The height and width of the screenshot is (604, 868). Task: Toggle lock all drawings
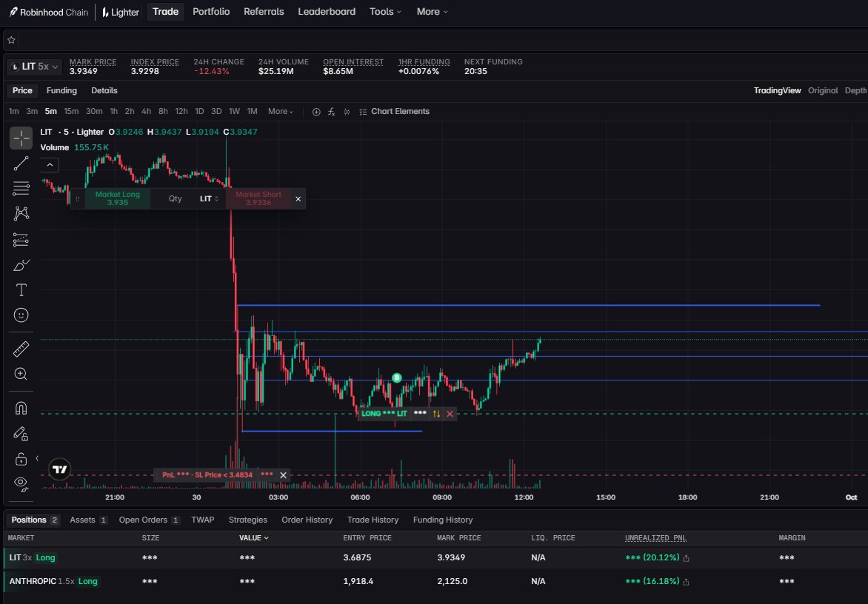click(21, 459)
